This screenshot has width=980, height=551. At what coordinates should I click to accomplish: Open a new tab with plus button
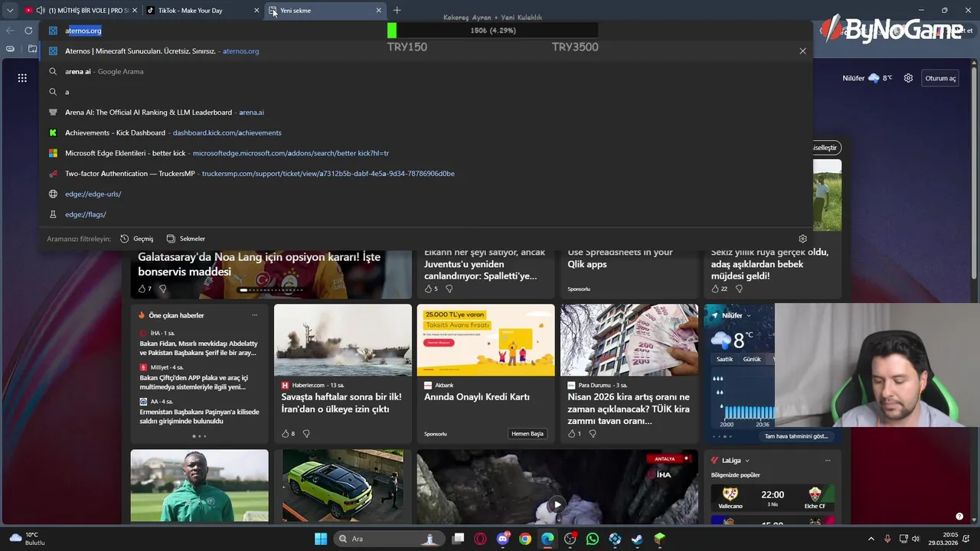[397, 11]
